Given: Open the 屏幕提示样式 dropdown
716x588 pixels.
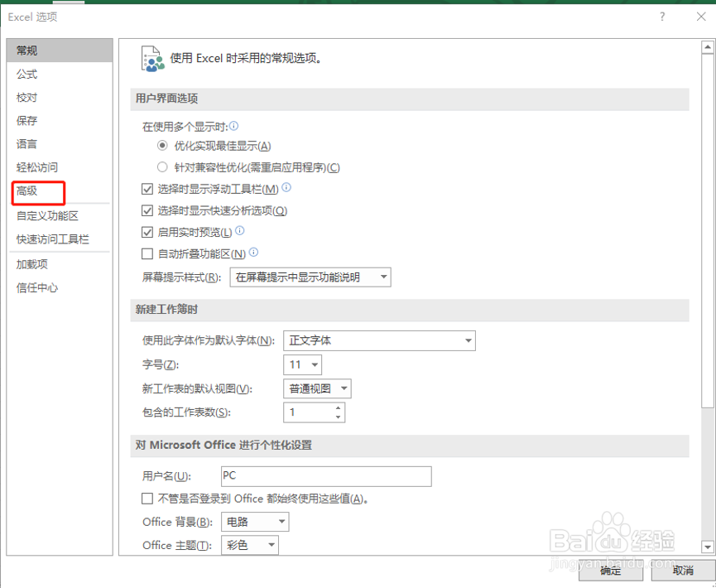Looking at the screenshot, I should click(310, 277).
